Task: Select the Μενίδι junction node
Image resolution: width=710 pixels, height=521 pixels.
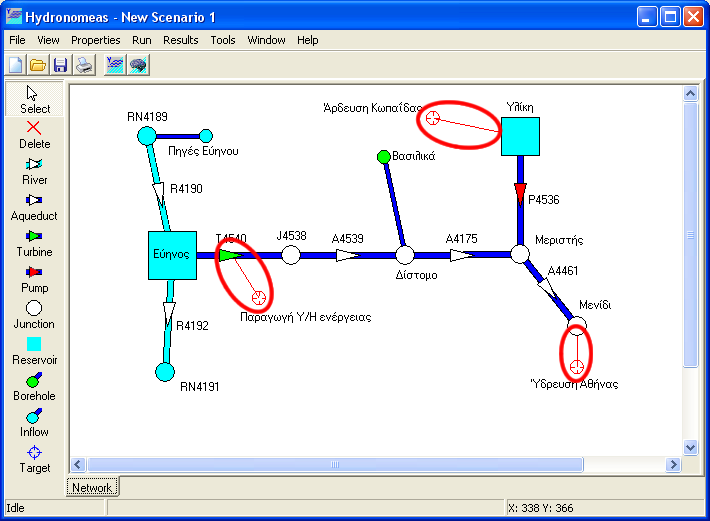Action: pos(577,326)
